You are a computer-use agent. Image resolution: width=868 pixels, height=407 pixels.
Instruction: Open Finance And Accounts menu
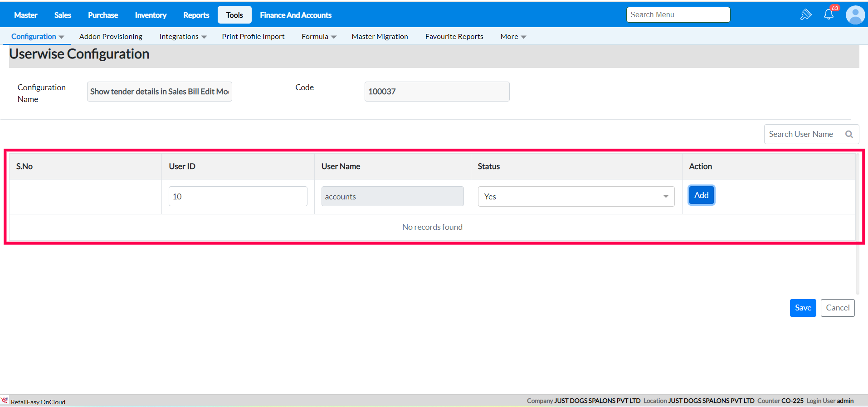[296, 15]
